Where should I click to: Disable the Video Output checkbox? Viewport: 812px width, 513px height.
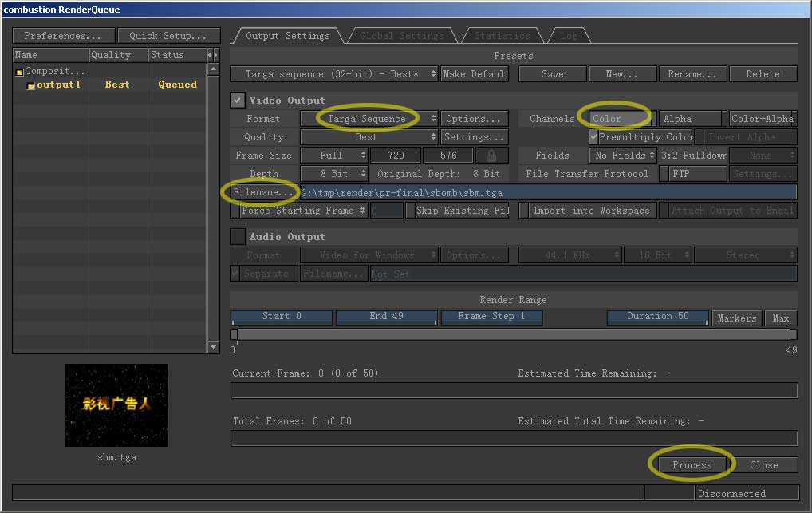coord(238,101)
